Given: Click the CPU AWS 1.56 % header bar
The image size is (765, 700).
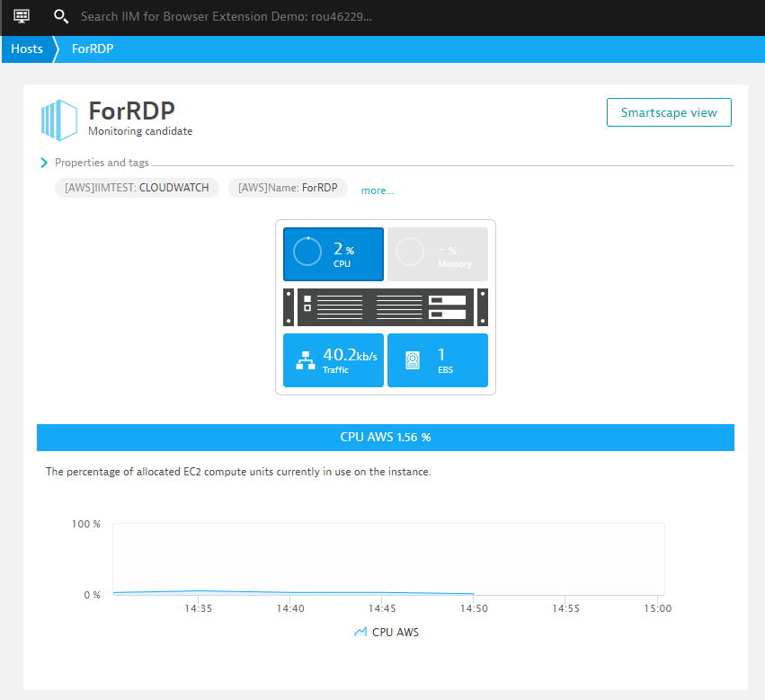Looking at the screenshot, I should (x=385, y=438).
